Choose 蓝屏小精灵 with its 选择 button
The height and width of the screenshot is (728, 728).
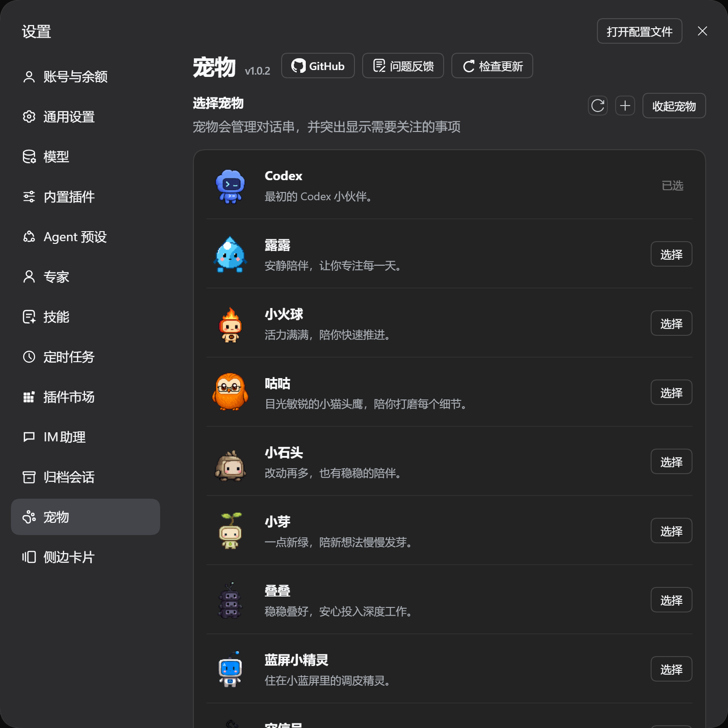pos(671,669)
